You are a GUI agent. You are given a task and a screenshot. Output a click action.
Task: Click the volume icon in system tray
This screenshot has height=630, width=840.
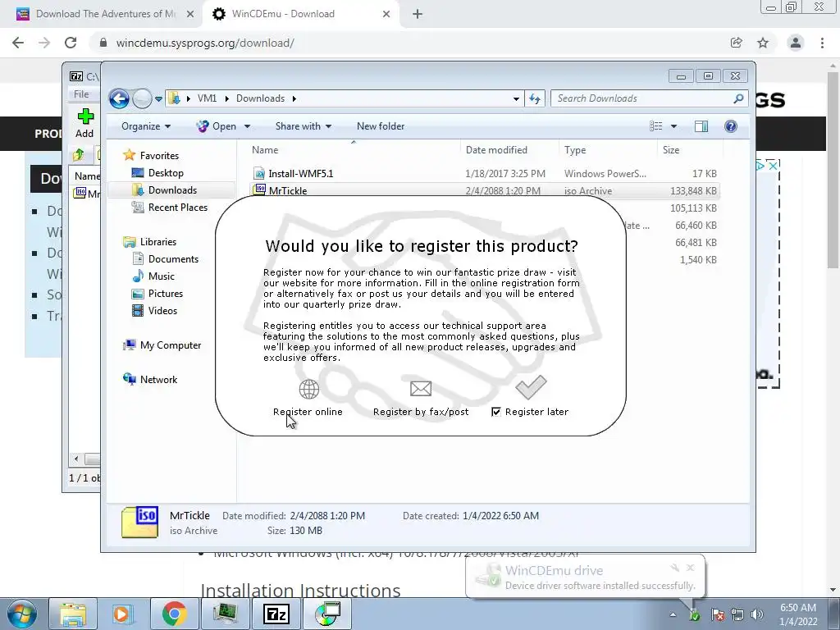pos(757,614)
